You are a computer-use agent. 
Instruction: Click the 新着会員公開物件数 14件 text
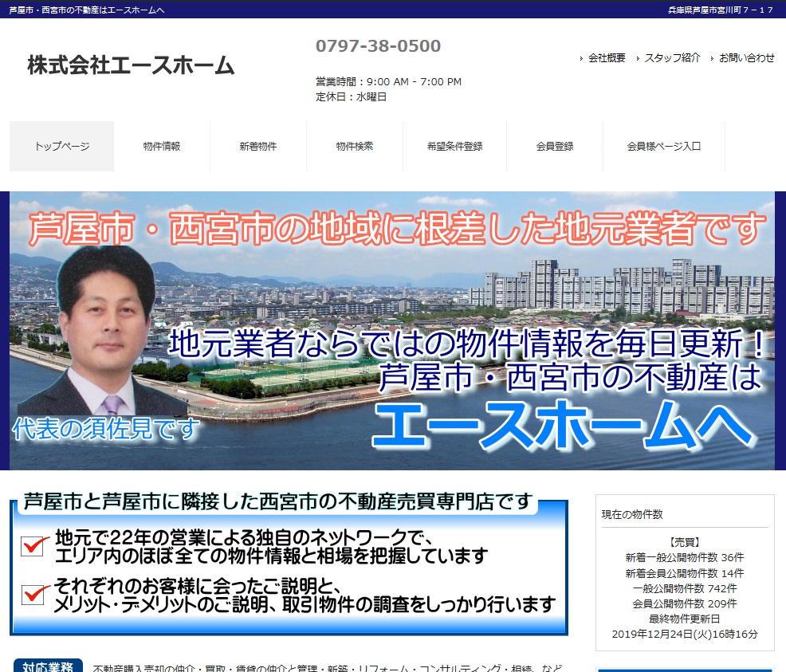pyautogui.click(x=685, y=573)
